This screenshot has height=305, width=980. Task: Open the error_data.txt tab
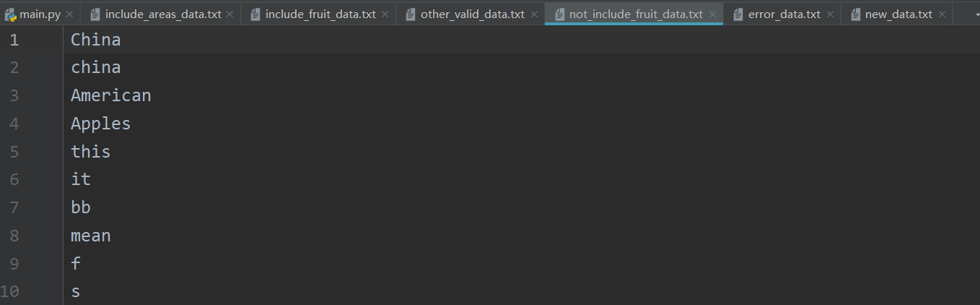coord(784,14)
